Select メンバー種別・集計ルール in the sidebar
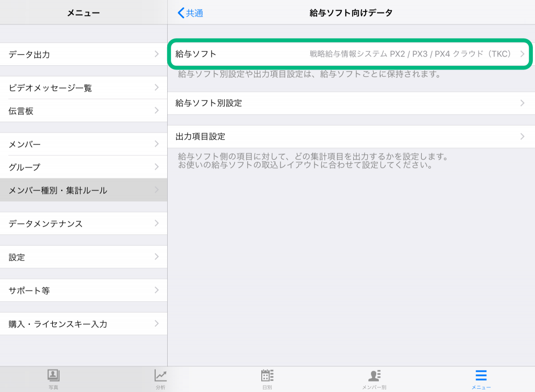This screenshot has width=535, height=392. coord(84,189)
